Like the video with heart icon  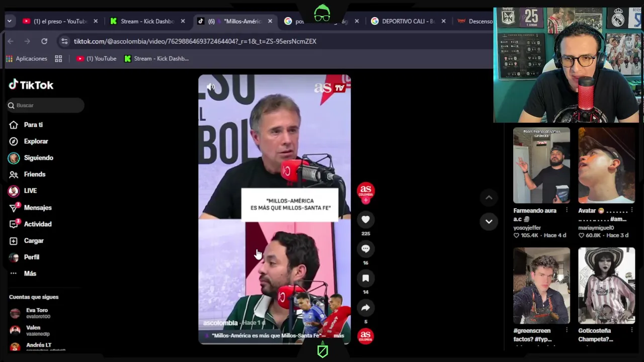[x=366, y=219]
